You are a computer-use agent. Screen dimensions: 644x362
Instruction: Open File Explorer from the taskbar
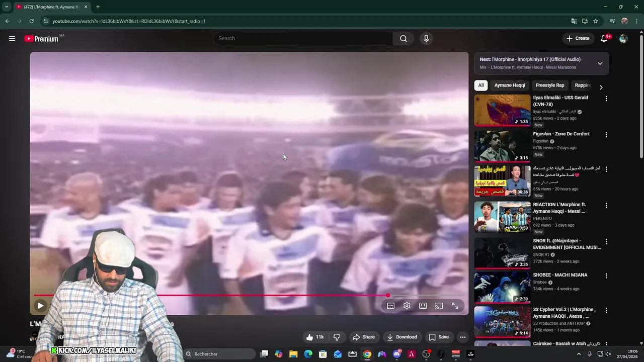(293, 354)
